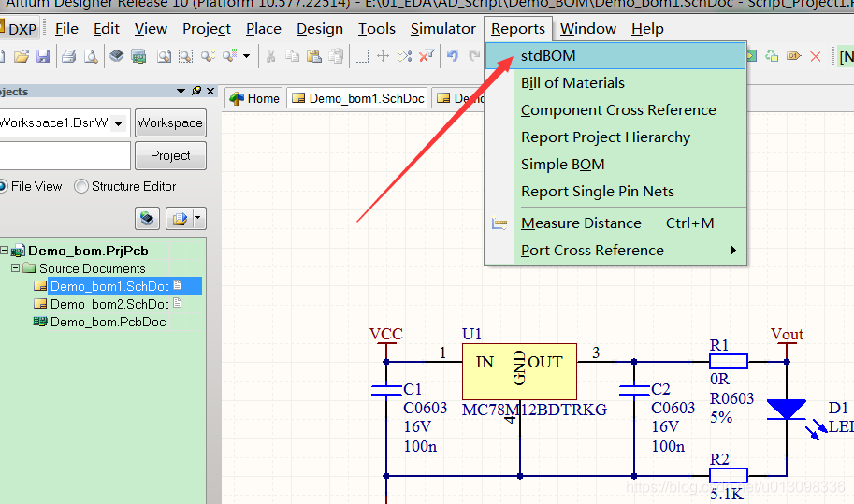The width and height of the screenshot is (854, 504).
Task: Click the Clear Filter red X funnel icon
Action: pos(427,57)
